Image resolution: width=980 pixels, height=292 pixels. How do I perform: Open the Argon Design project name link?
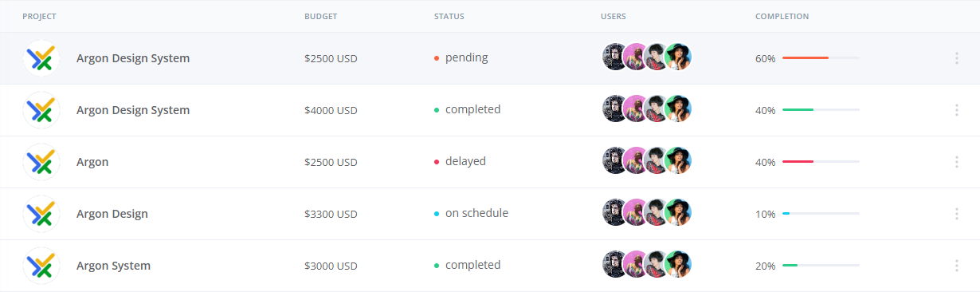[x=112, y=214]
